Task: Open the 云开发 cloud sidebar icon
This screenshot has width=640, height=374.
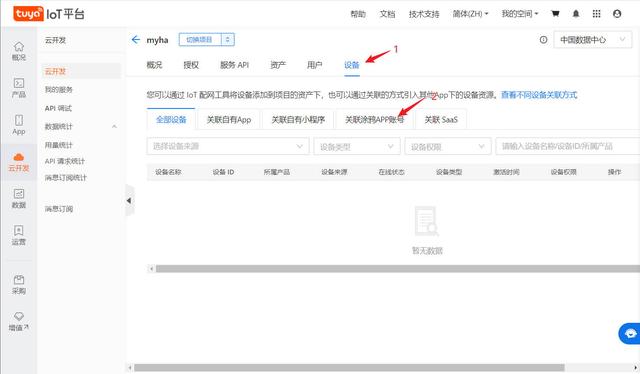Action: (19, 162)
